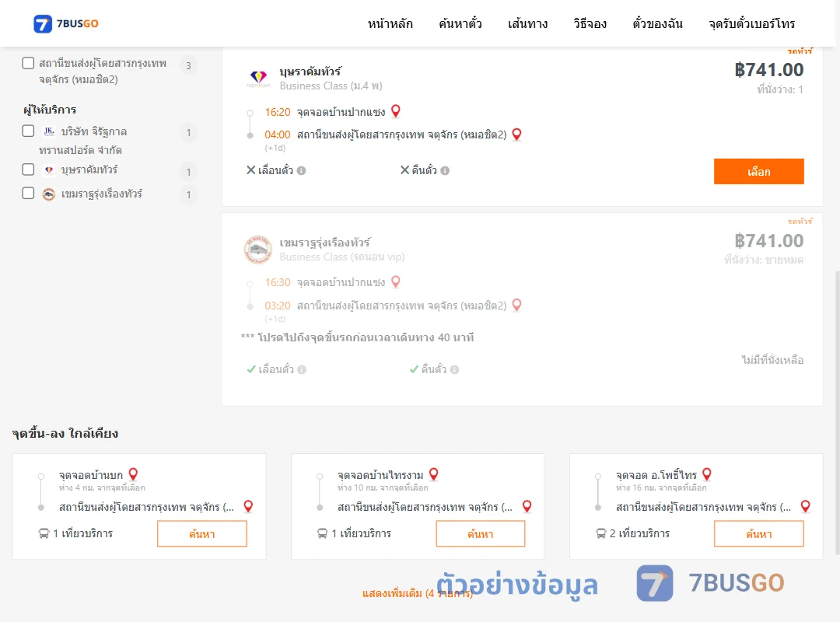The height and width of the screenshot is (622, 840).
Task: Tick บุษราคัมทัวร์ provider checkbox
Action: (x=29, y=169)
